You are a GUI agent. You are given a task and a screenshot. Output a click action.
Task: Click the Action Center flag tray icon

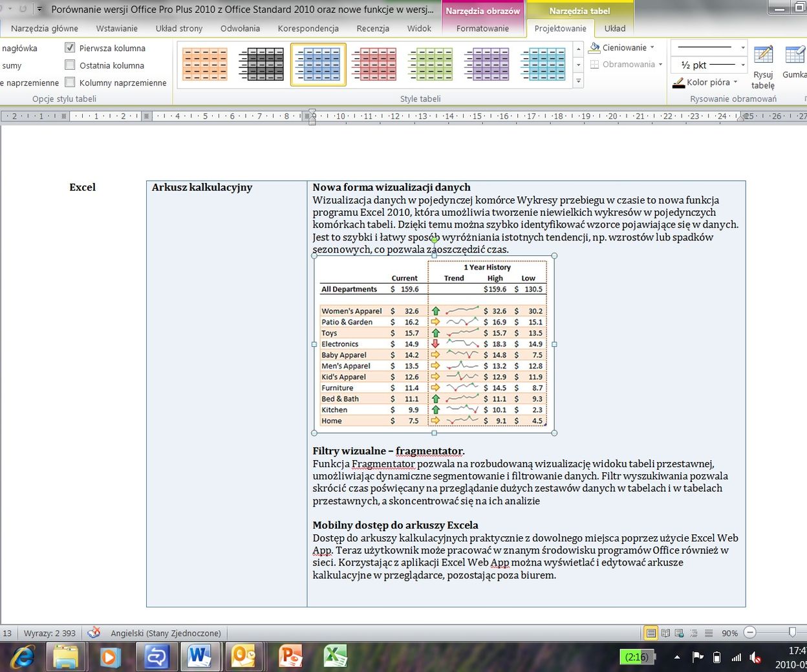(x=697, y=657)
